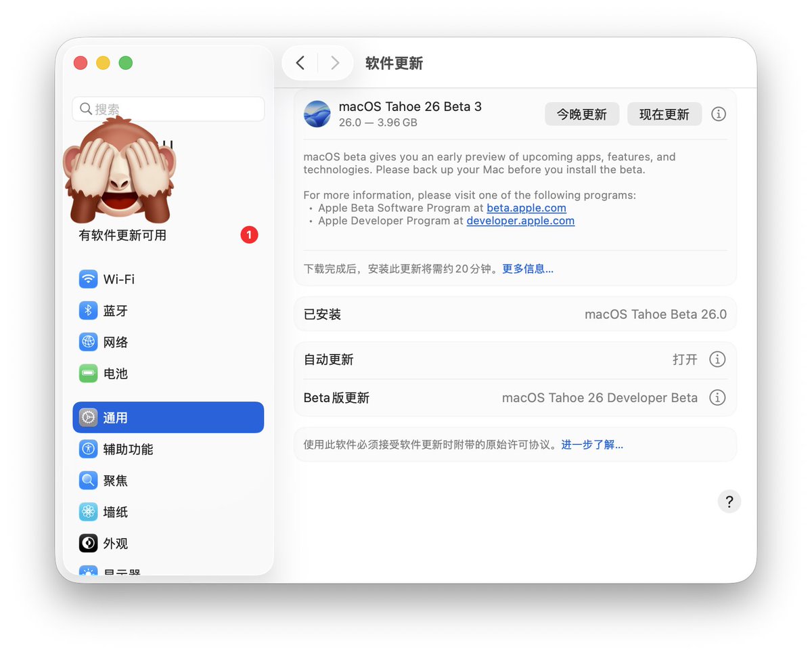Open the help question mark button
This screenshot has height=656, width=812.
729,502
